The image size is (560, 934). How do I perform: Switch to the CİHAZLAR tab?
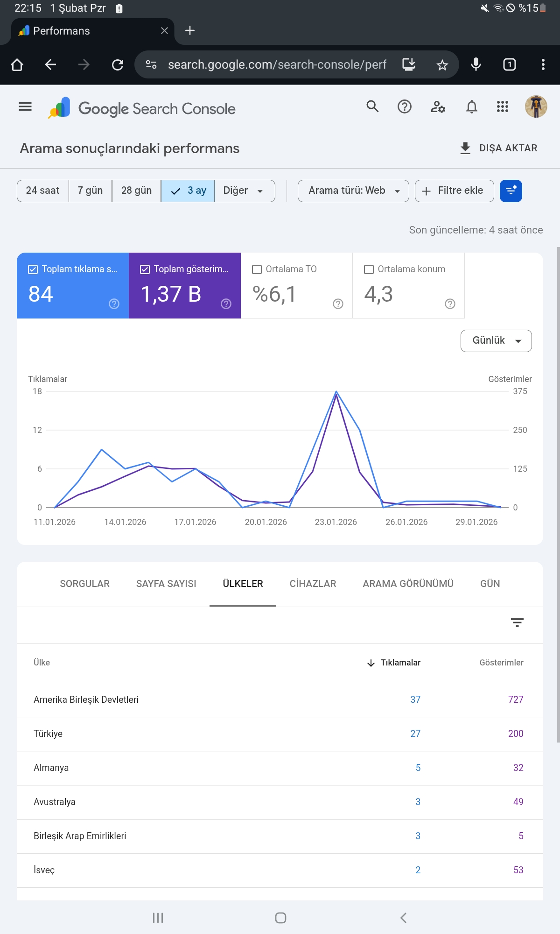coord(313,584)
